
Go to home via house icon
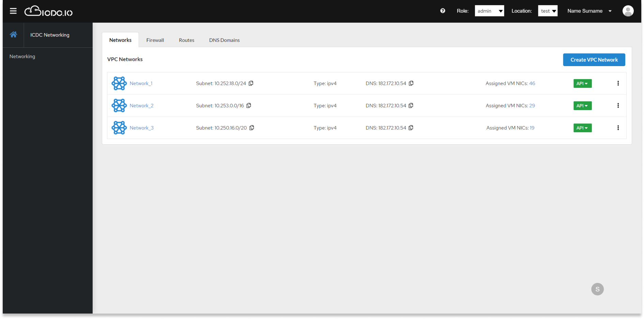13,34
